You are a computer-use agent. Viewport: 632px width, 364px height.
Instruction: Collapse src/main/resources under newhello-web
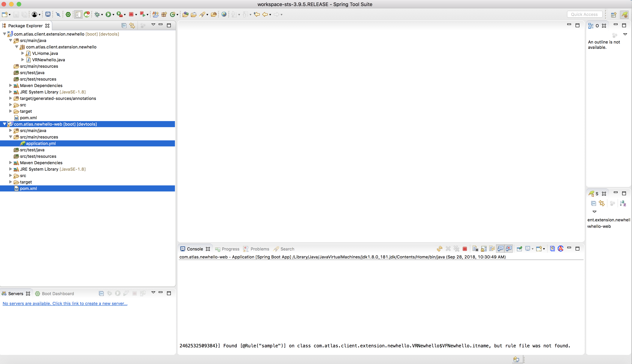point(11,137)
